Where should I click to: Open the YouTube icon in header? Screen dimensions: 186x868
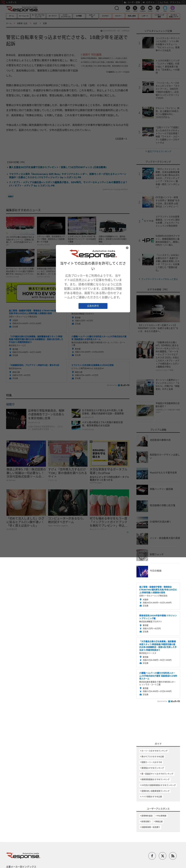click(x=150, y=8)
